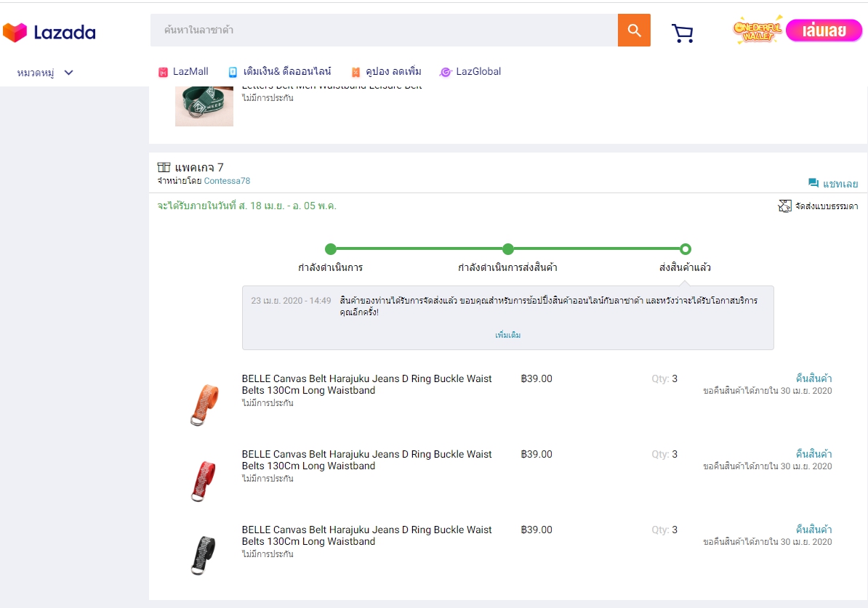This screenshot has width=868, height=608.
Task: Click the orange search magnifier button
Action: click(634, 31)
